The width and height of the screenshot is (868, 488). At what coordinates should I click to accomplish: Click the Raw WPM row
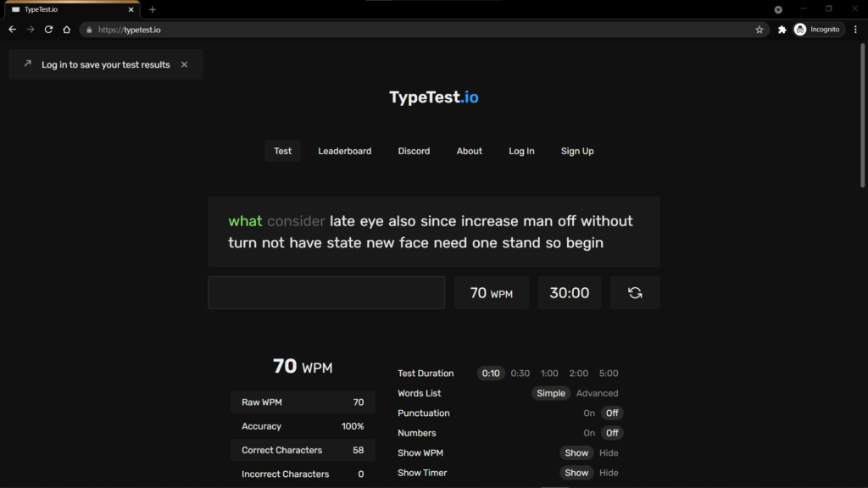point(303,402)
